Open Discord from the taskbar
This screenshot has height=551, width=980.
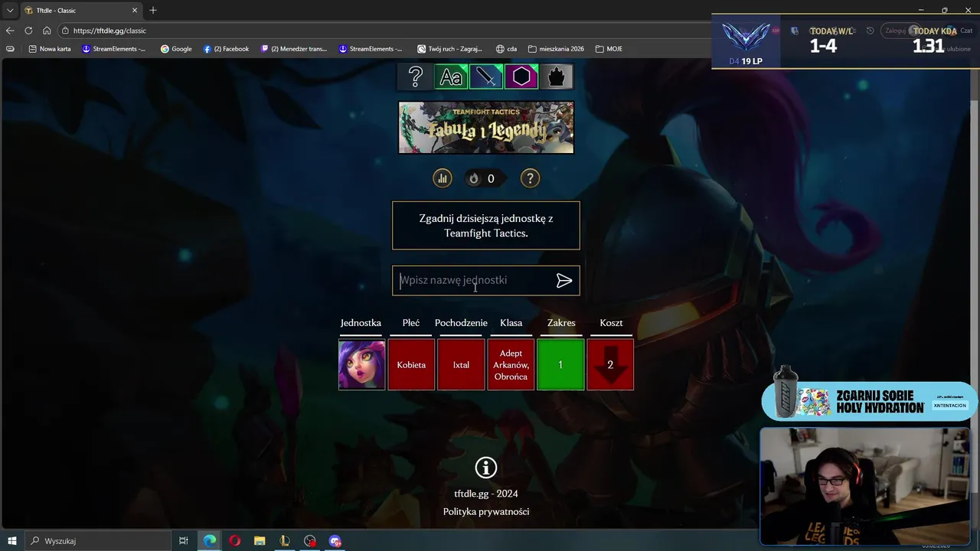click(x=335, y=541)
